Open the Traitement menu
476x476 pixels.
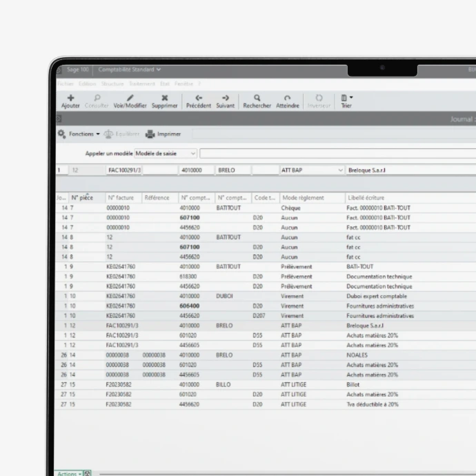[142, 83]
